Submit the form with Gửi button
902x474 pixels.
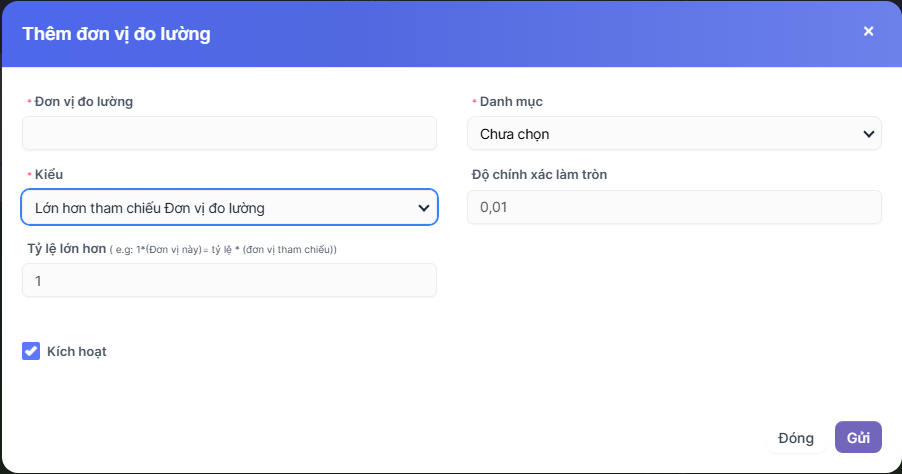click(858, 437)
